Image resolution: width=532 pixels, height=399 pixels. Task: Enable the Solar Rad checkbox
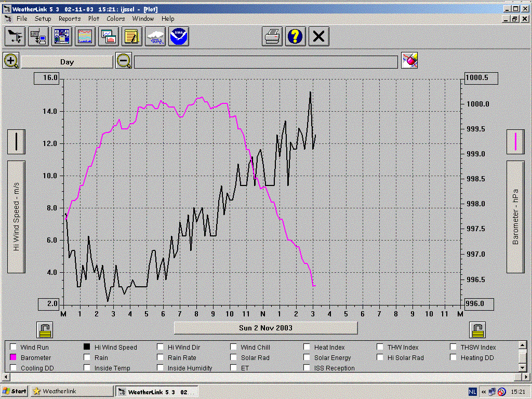(x=233, y=357)
